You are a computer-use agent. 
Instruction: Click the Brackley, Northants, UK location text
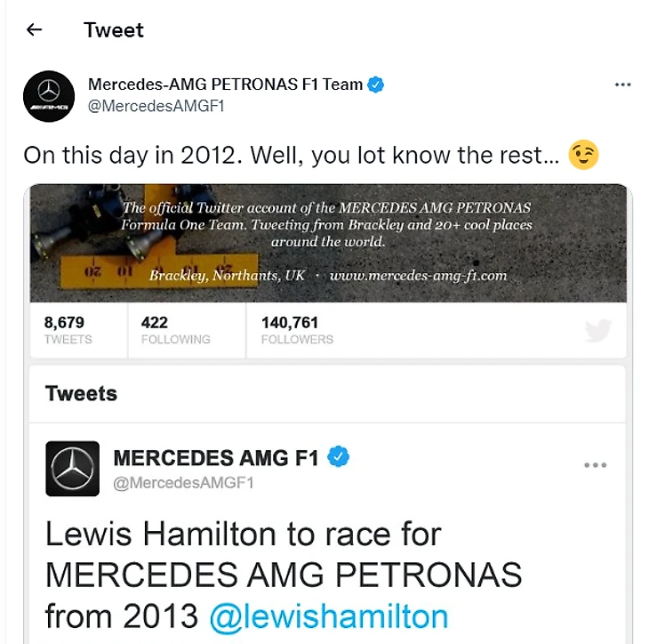(227, 276)
